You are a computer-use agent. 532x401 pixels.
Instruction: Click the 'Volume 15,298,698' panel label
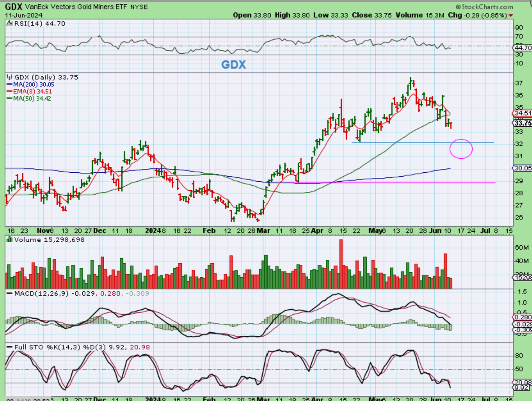coord(50,240)
